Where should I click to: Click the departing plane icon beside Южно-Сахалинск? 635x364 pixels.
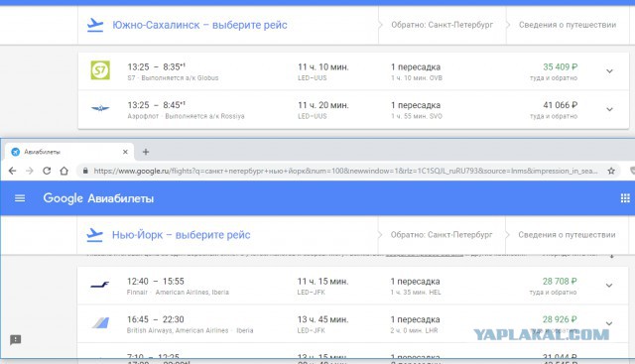(x=95, y=25)
